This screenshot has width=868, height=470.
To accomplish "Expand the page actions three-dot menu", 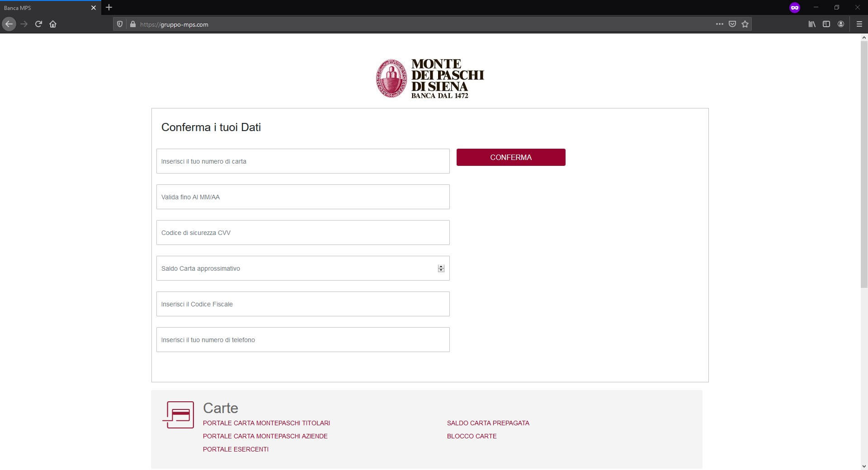I will (x=719, y=24).
